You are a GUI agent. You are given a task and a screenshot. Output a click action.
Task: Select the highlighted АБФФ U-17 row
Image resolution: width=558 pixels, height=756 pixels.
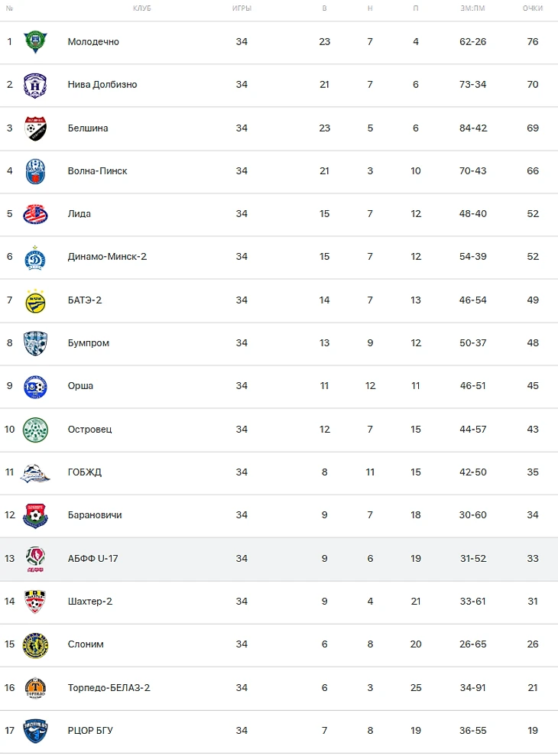coord(279,559)
